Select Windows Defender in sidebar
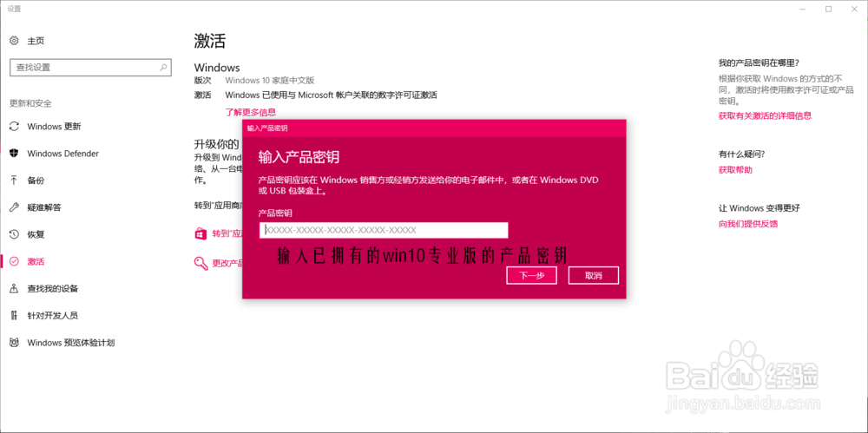This screenshot has height=433, width=868. click(x=63, y=154)
